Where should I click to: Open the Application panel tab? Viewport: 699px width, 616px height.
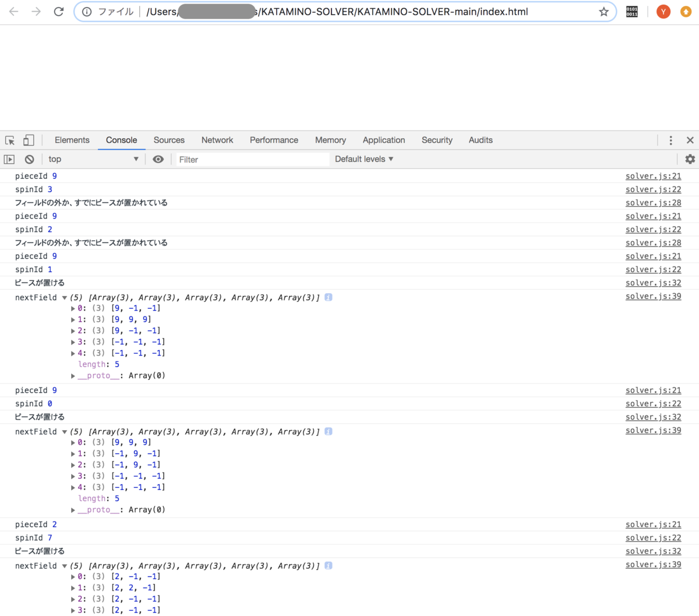(x=383, y=140)
